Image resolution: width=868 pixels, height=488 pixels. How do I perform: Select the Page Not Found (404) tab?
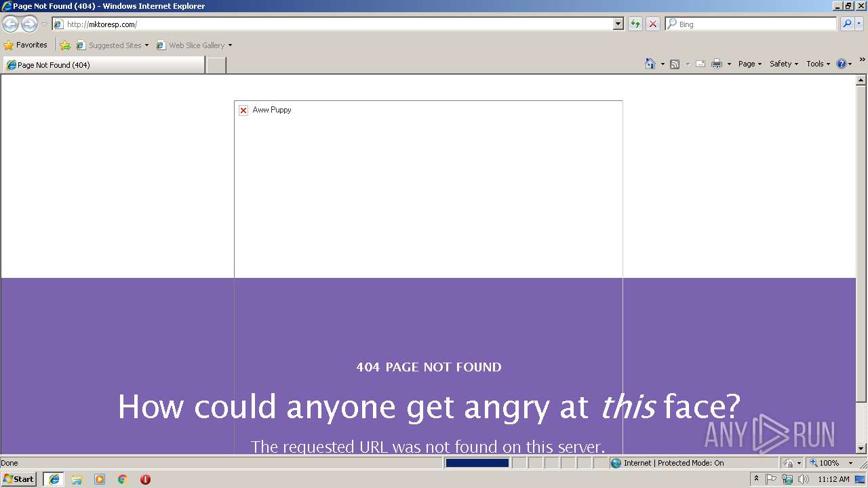click(x=104, y=65)
